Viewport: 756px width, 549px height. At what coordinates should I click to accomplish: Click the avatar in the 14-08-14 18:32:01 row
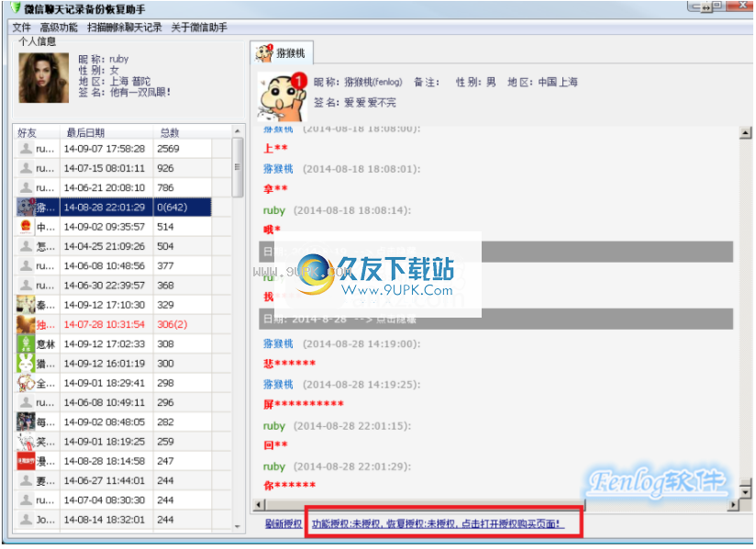[26, 520]
